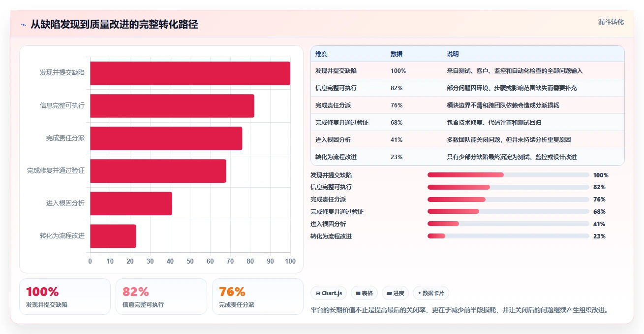Click the 信息完整可执行 chart bar
The height and width of the screenshot is (334, 644).
pos(172,106)
